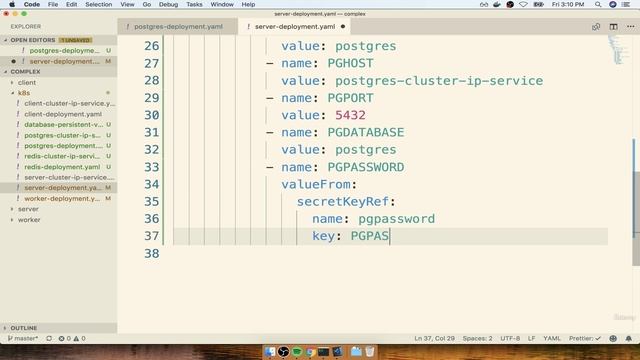Click the value 5432 on line 30
Image resolution: width=640 pixels, height=360 pixels.
pos(350,116)
